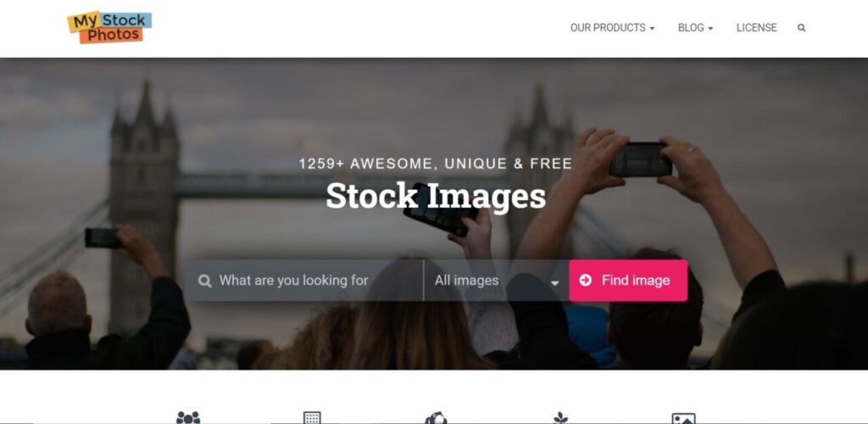Select the picture frame category icon
Viewport: 868px width, 424px height.
coord(684,418)
